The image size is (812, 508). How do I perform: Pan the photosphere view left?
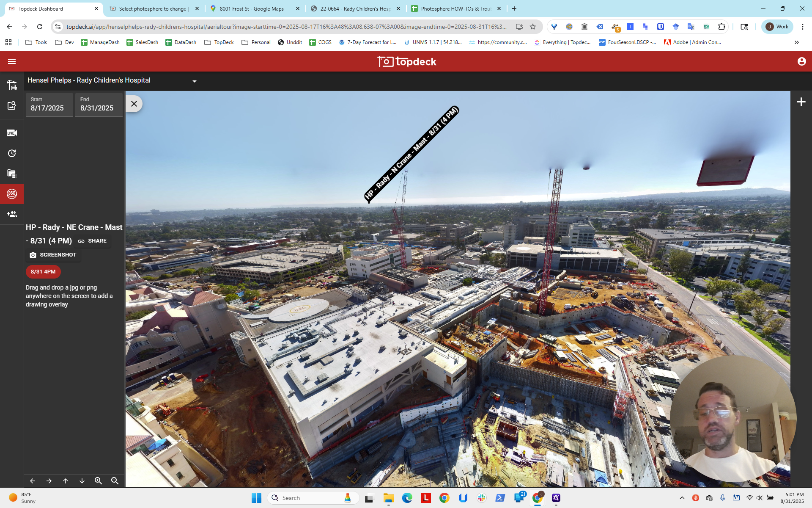[33, 481]
